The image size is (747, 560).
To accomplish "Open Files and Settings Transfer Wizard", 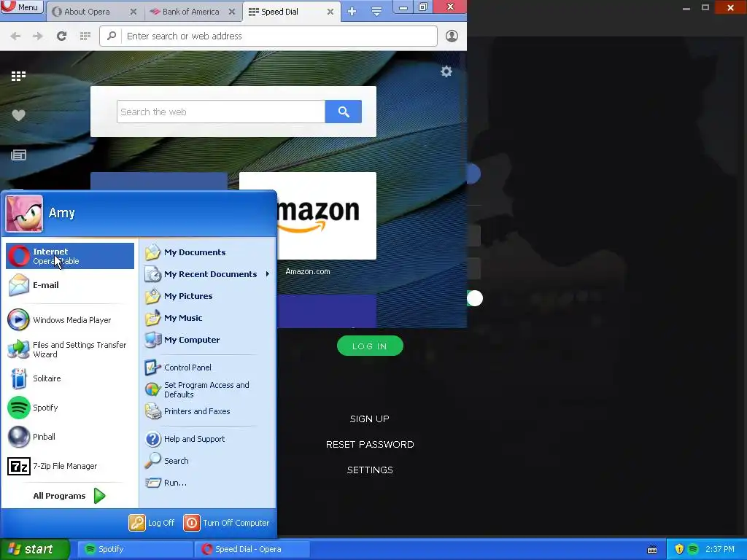I will pos(70,349).
